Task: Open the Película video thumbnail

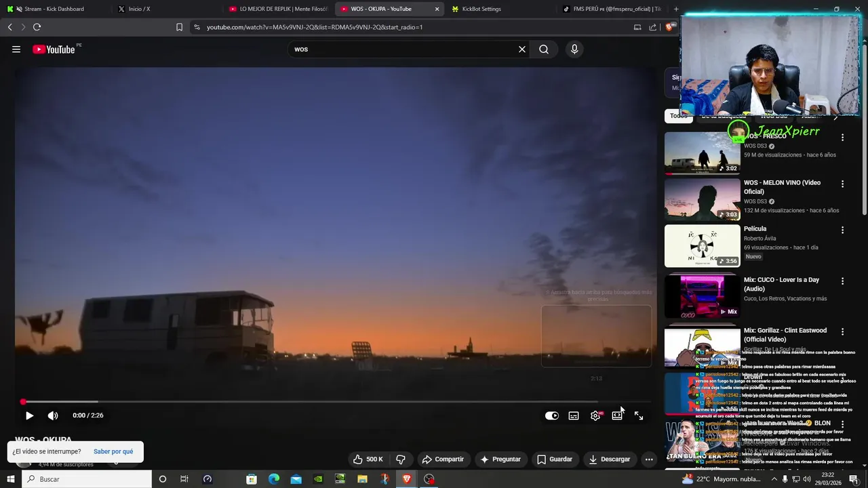Action: 703,246
